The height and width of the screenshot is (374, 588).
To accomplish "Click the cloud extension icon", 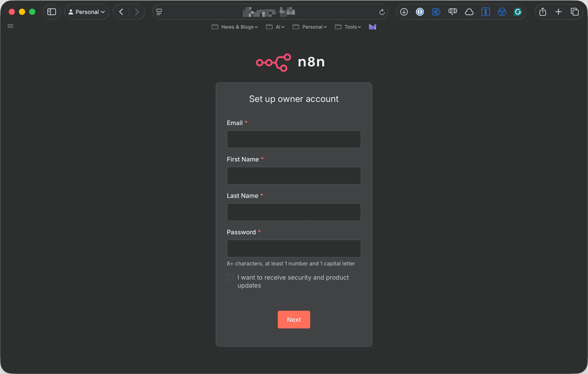I will point(469,12).
